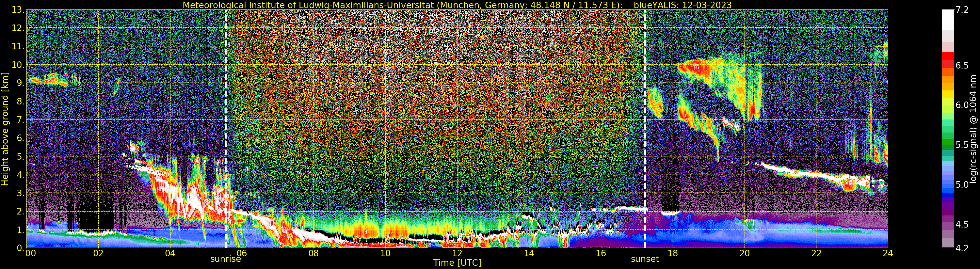Click the '10.' tick on the height axis
The height and width of the screenshot is (269, 980).
[18, 65]
